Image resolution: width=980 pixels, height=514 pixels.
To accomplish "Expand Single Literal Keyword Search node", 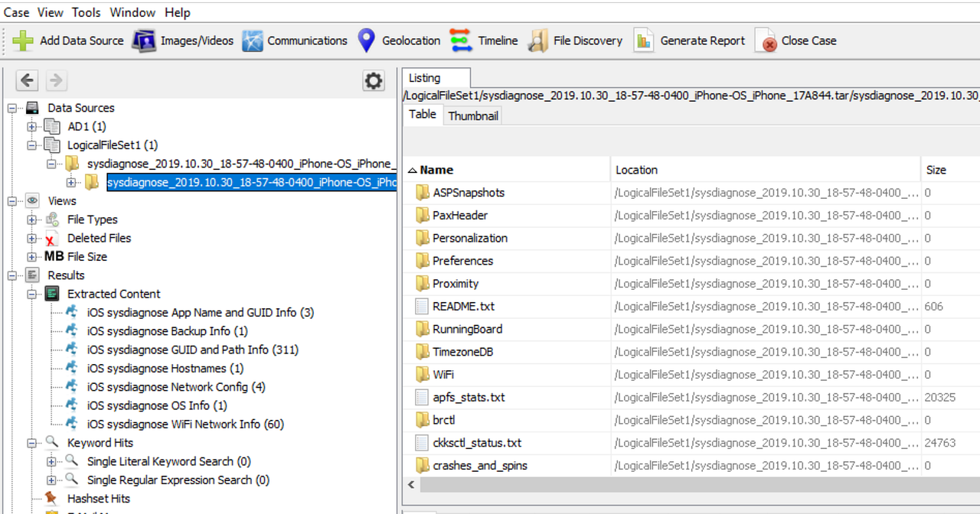I will 51,461.
